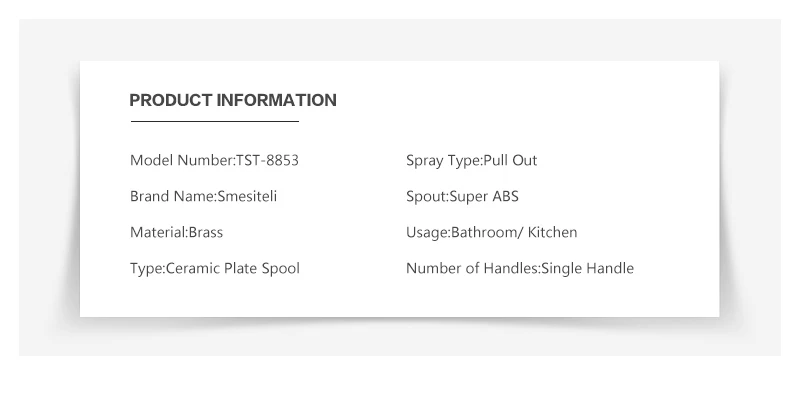Image resolution: width=800 pixels, height=396 pixels.
Task: Click the Type Ceramic Plate Spool line
Action: point(215,268)
